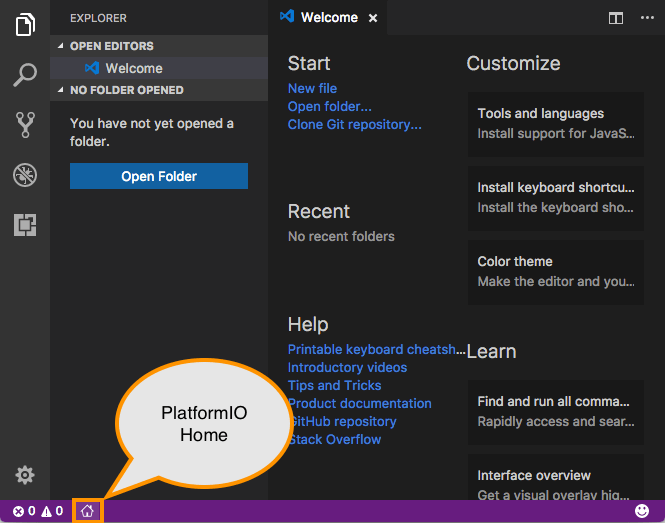Open the Source Control view icon
This screenshot has height=523, width=665.
pos(25,125)
